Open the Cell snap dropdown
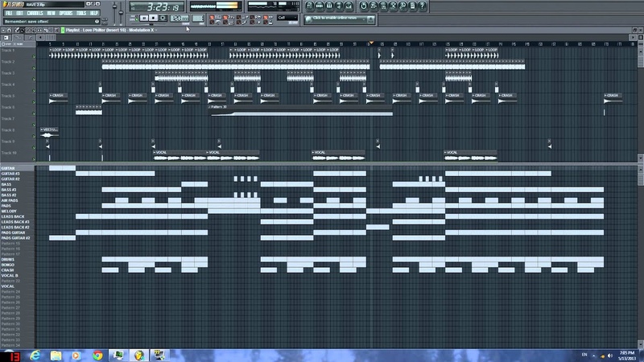644x362 pixels. coord(287,18)
